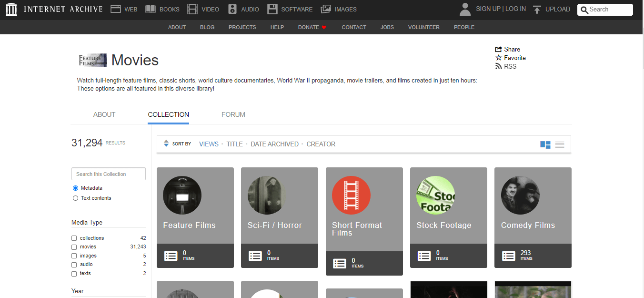Check the audio media type filter
The height and width of the screenshot is (298, 644).
pyautogui.click(x=74, y=265)
